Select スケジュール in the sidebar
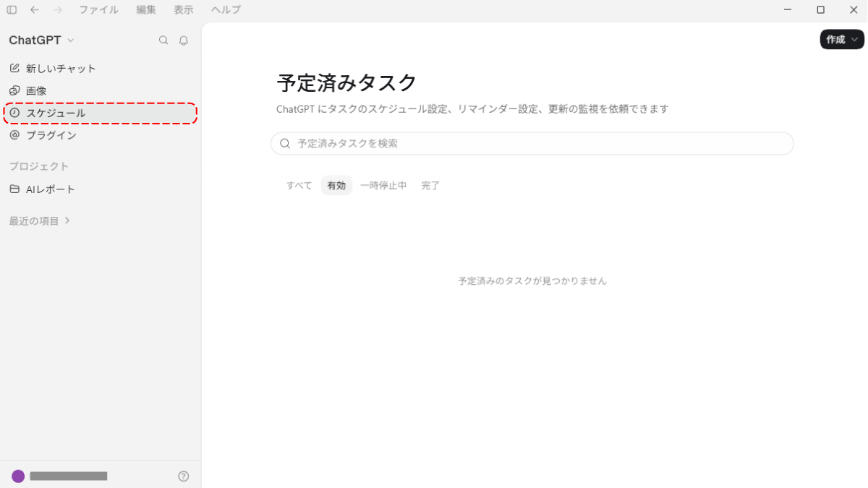The width and height of the screenshot is (868, 488). click(101, 113)
